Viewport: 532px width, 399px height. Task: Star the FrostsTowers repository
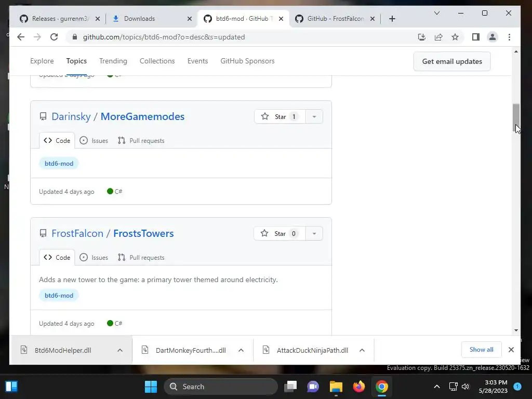[x=280, y=233]
